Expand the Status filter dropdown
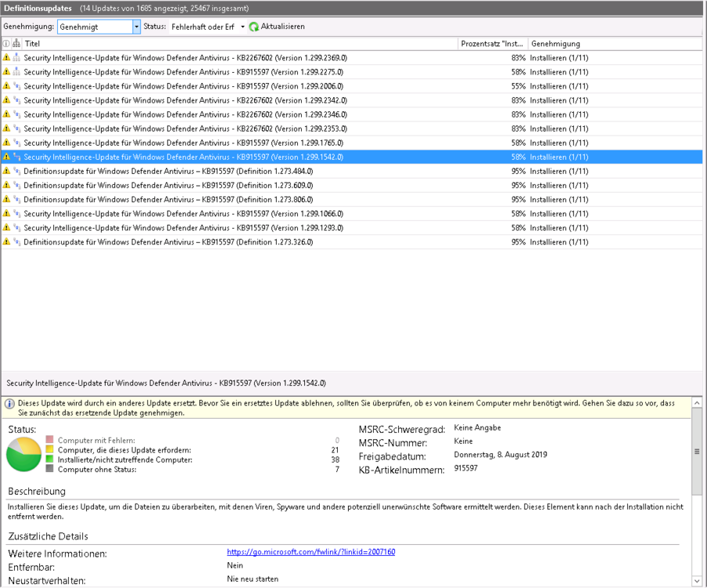 pos(242,27)
